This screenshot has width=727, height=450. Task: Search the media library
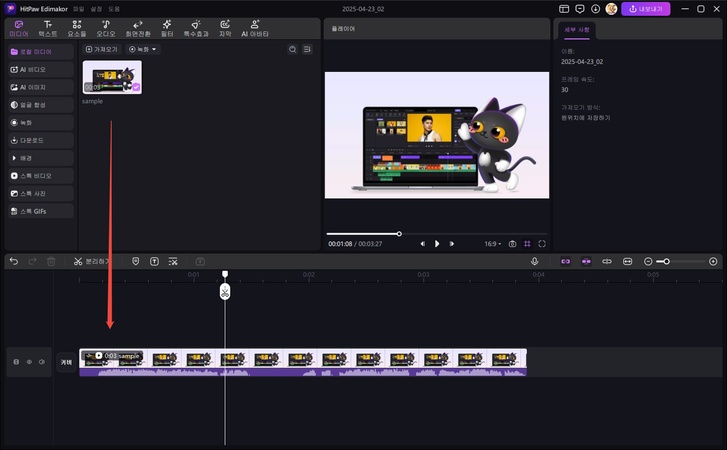pyautogui.click(x=293, y=49)
